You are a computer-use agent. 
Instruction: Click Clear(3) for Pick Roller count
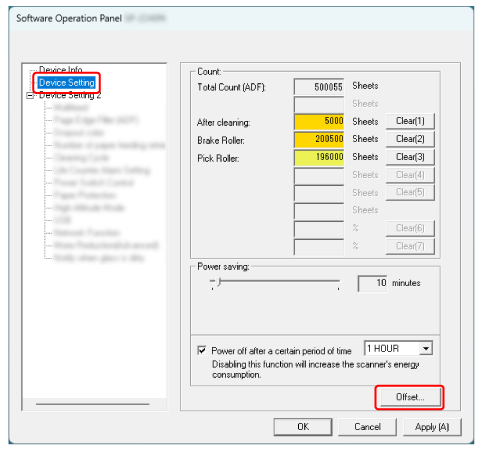point(410,157)
